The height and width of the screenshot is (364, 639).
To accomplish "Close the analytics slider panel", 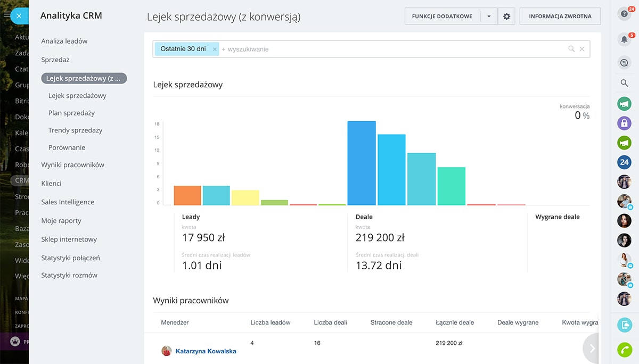I will pyautogui.click(x=19, y=16).
